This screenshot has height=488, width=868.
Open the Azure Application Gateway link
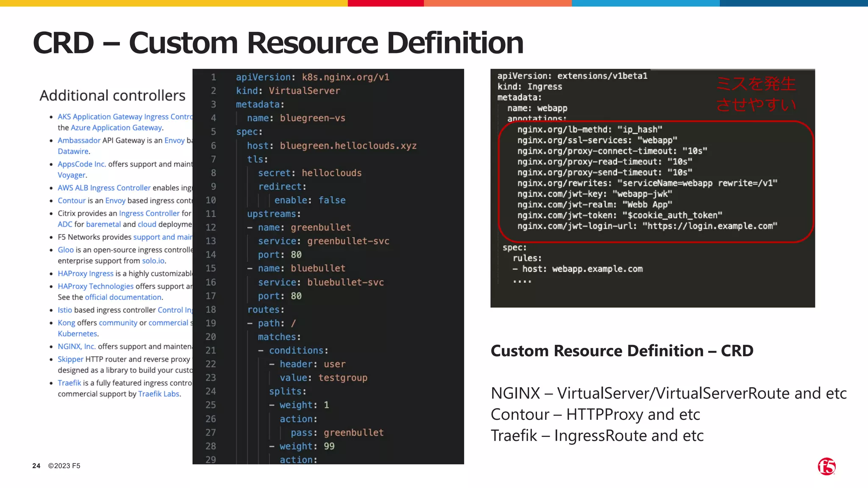116,128
